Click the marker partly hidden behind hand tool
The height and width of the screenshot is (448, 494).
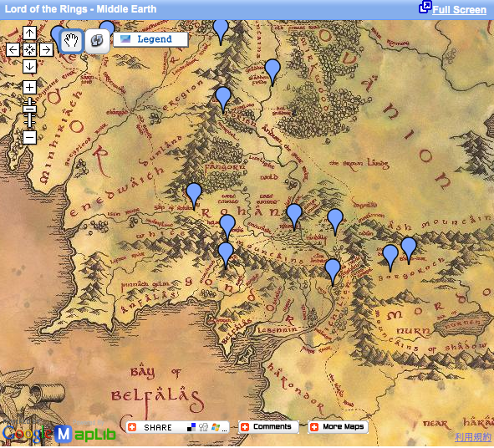56,35
